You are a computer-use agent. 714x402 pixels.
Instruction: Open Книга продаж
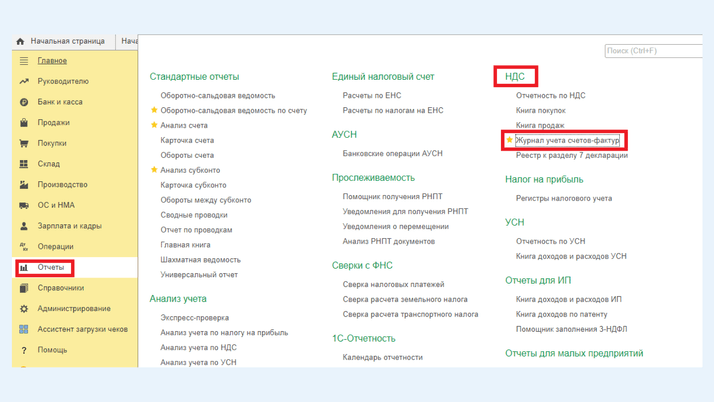540,125
